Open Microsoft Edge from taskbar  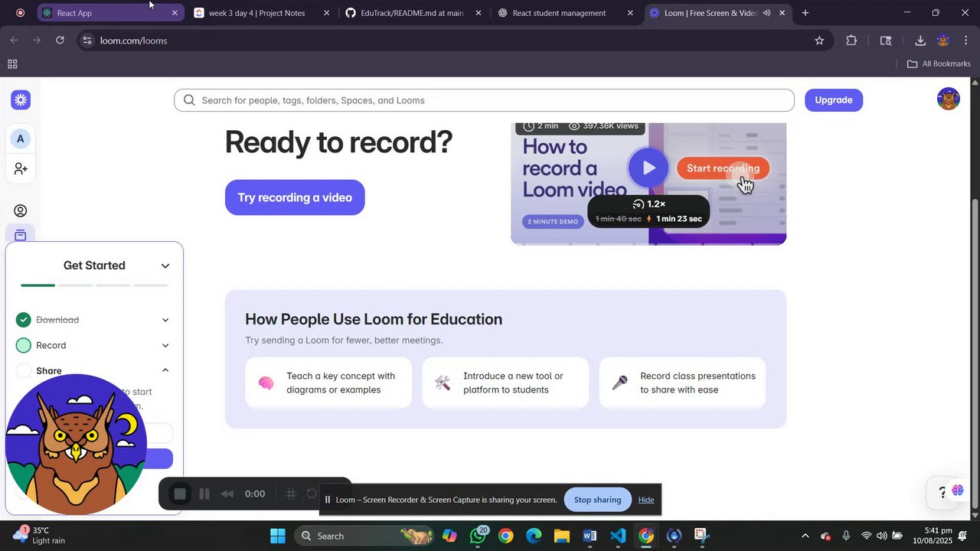coord(534,536)
